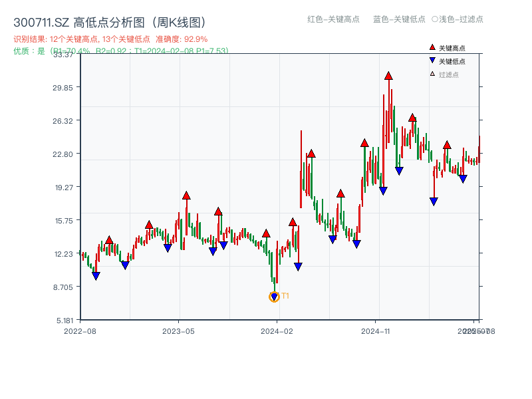Click the leftmost red key high marker

pyautogui.click(x=109, y=240)
